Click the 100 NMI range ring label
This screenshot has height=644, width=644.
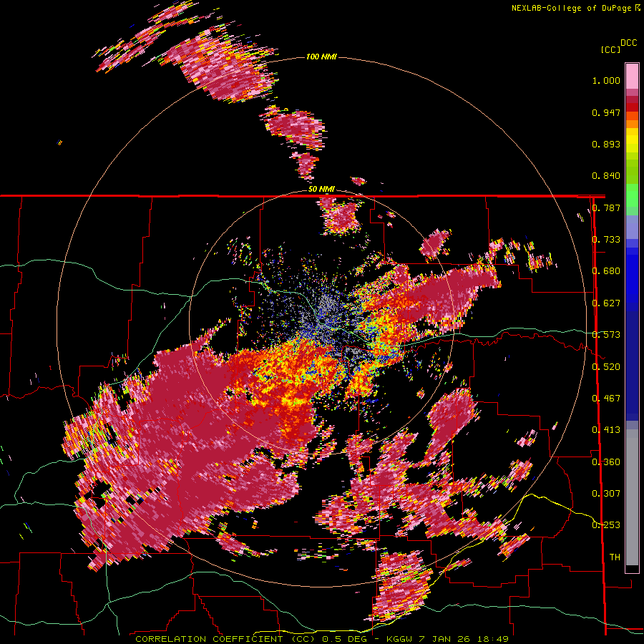coord(321,57)
